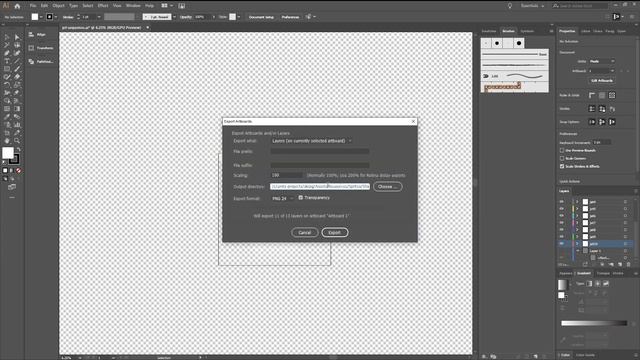Open the Export what dropdown
The image size is (640, 360).
tap(312, 141)
